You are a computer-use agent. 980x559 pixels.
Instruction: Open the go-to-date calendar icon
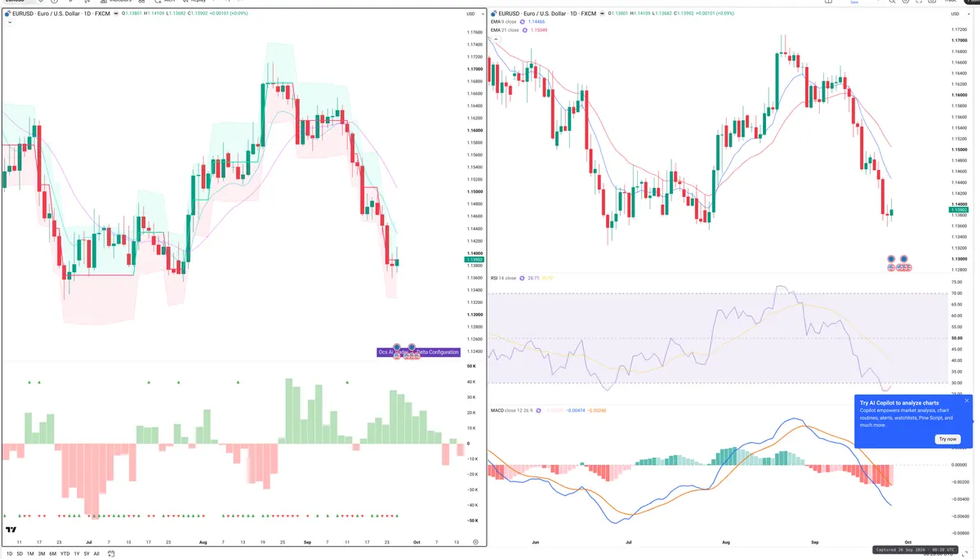[111, 553]
